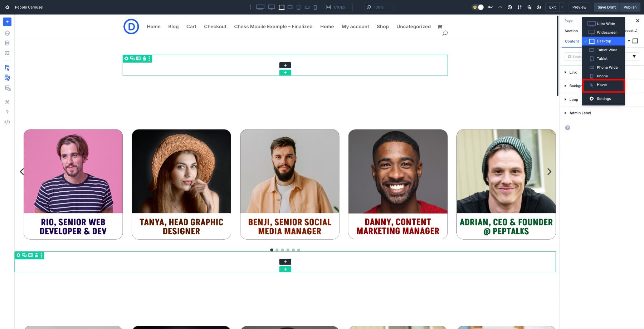
Task: Open the builder settings gear beside People Carousel
Action: pos(7,7)
